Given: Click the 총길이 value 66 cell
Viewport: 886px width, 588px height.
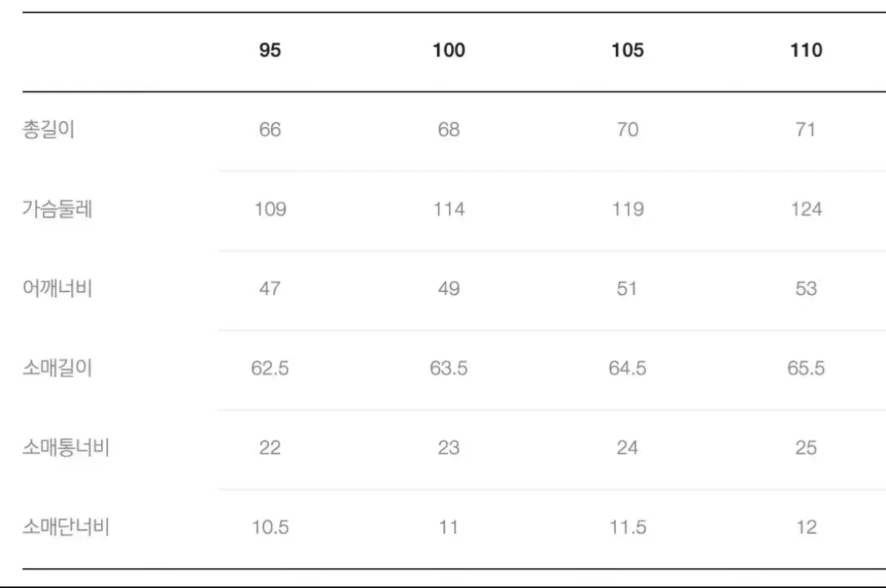Looking at the screenshot, I should coord(270,130).
